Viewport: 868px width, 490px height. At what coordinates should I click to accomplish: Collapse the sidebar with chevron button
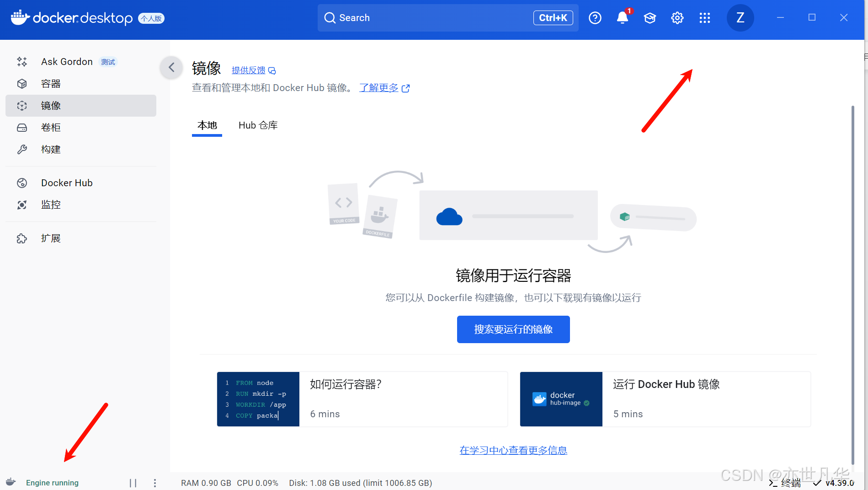[x=171, y=68]
